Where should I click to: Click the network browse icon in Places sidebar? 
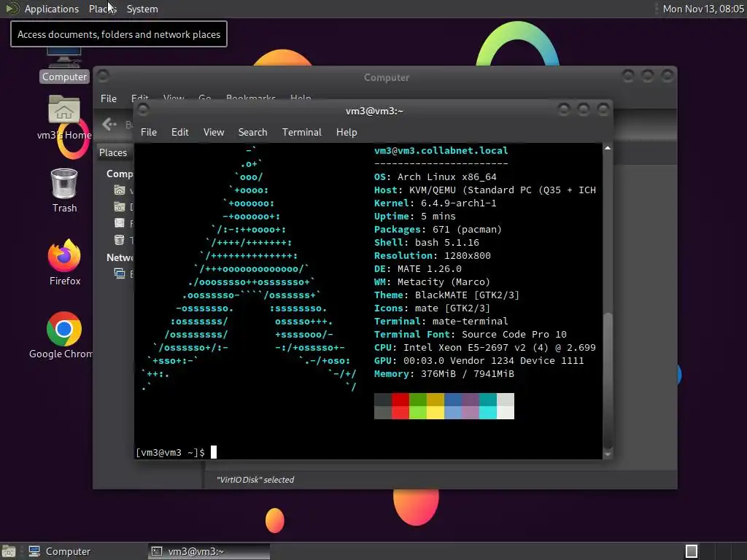tap(120, 273)
